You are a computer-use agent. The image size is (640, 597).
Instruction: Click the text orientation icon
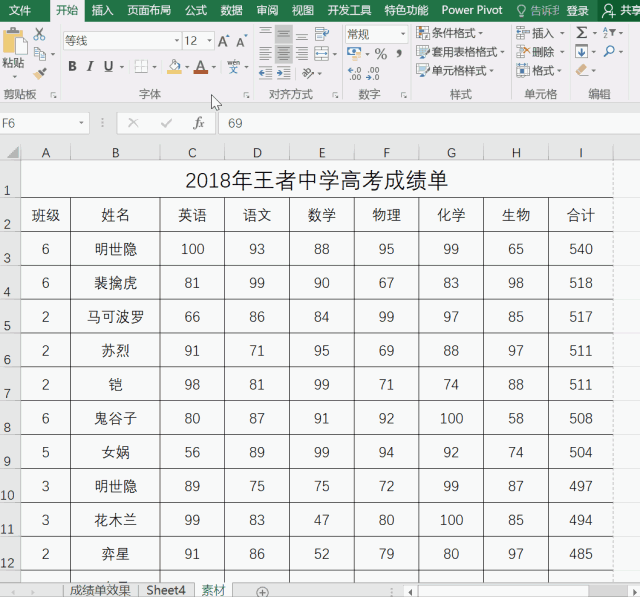pos(308,73)
